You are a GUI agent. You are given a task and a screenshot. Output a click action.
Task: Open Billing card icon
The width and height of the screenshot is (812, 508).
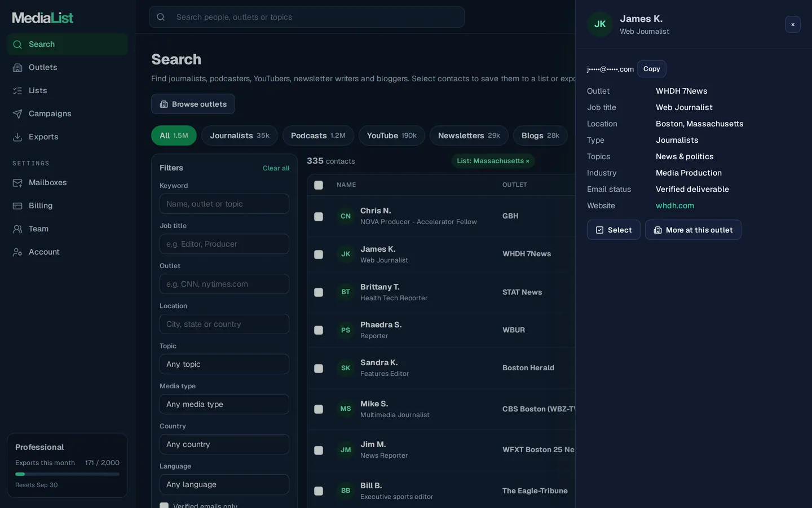click(x=17, y=206)
